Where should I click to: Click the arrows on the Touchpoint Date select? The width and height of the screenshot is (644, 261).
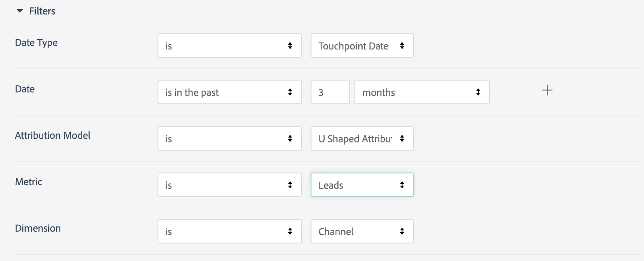click(402, 46)
